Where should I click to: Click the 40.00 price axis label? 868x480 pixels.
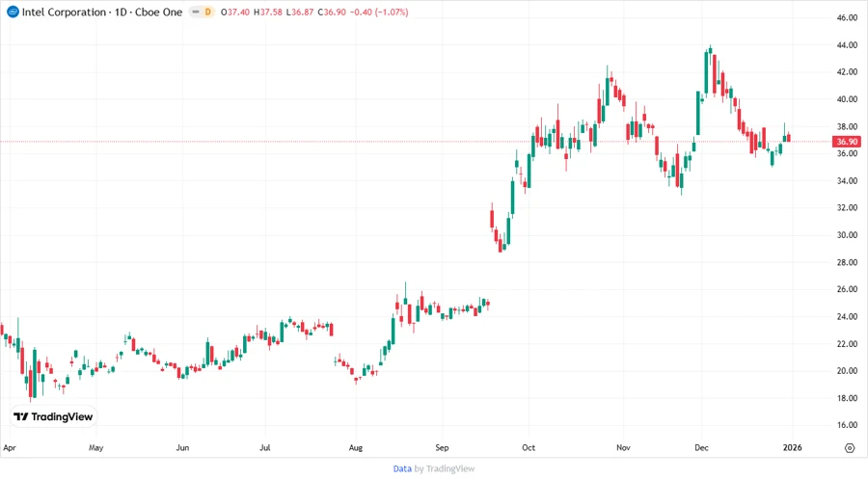pyautogui.click(x=847, y=99)
